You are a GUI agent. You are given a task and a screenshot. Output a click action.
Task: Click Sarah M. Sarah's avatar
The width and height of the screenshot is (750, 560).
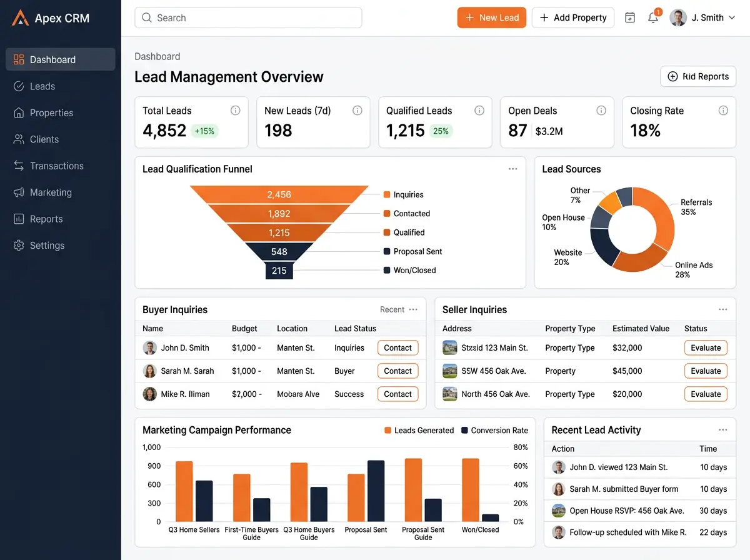150,371
